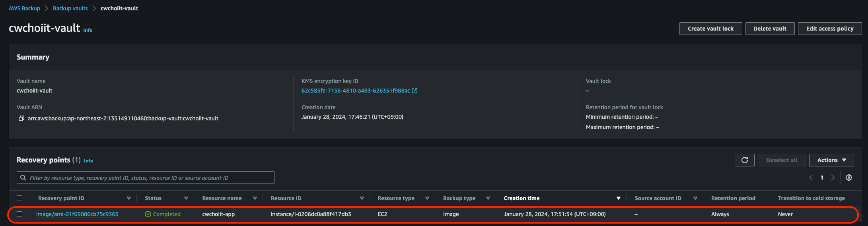The width and height of the screenshot is (868, 226).
Task: Open Info link beside cwchoiit-vault title
Action: [88, 30]
